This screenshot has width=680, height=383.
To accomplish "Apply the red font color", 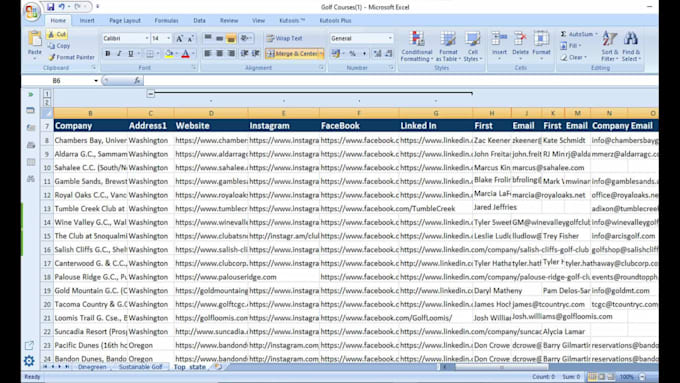I will [185, 53].
